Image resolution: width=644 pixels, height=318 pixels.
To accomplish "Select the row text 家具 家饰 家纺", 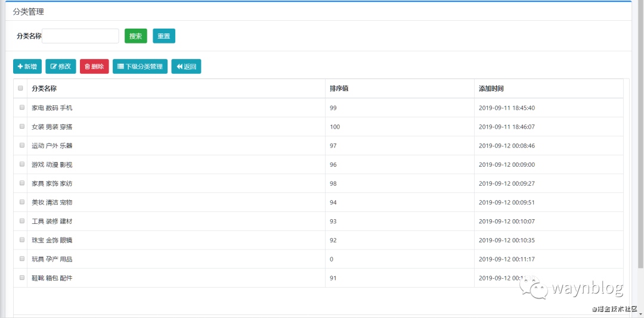I will point(52,183).
